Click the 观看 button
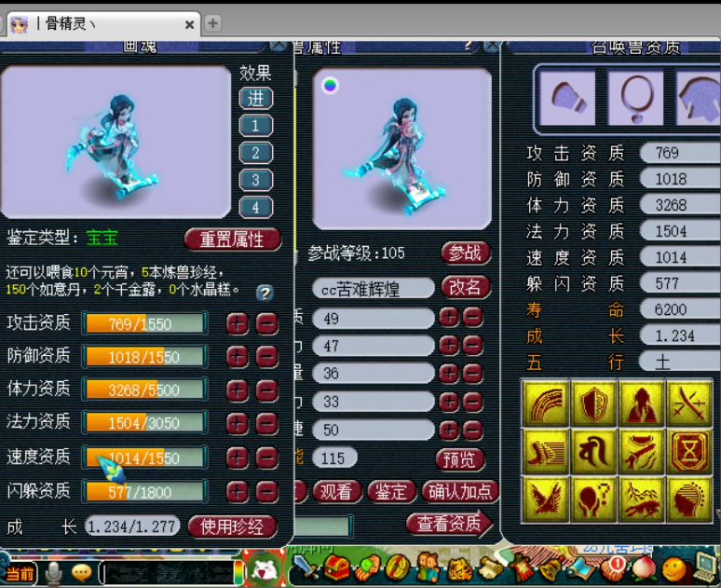Screen dimensions: 721x588 point(336,491)
